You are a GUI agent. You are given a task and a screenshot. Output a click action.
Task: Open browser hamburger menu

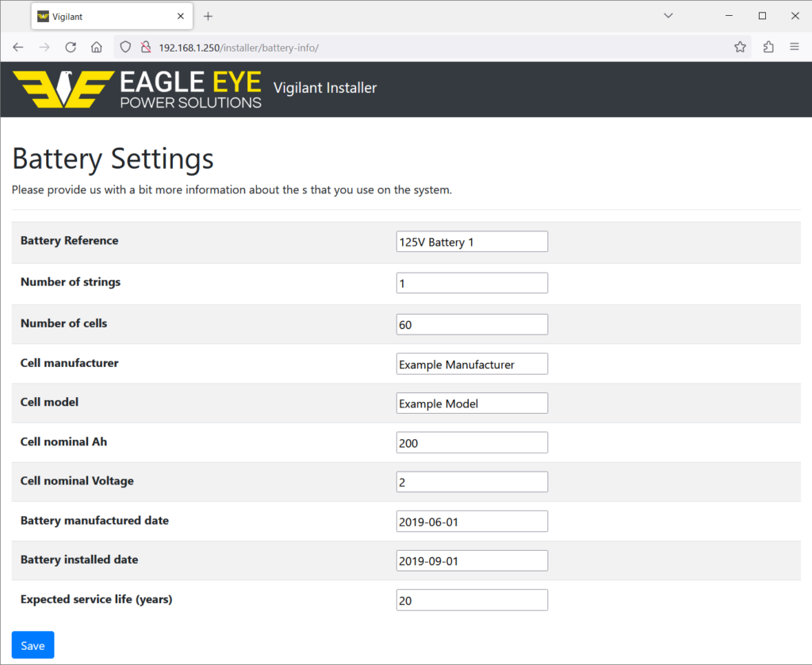click(x=795, y=47)
